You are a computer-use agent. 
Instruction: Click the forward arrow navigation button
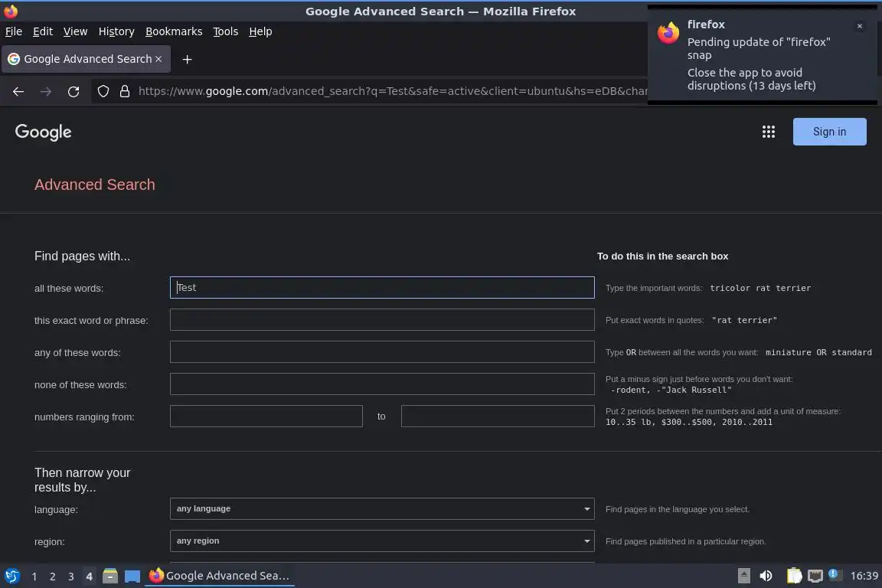46,91
